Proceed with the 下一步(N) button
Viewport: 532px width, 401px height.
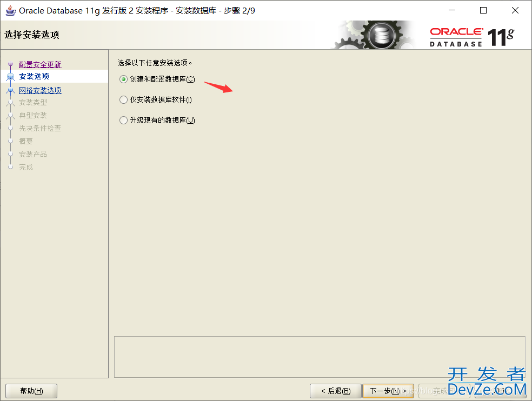pyautogui.click(x=388, y=391)
